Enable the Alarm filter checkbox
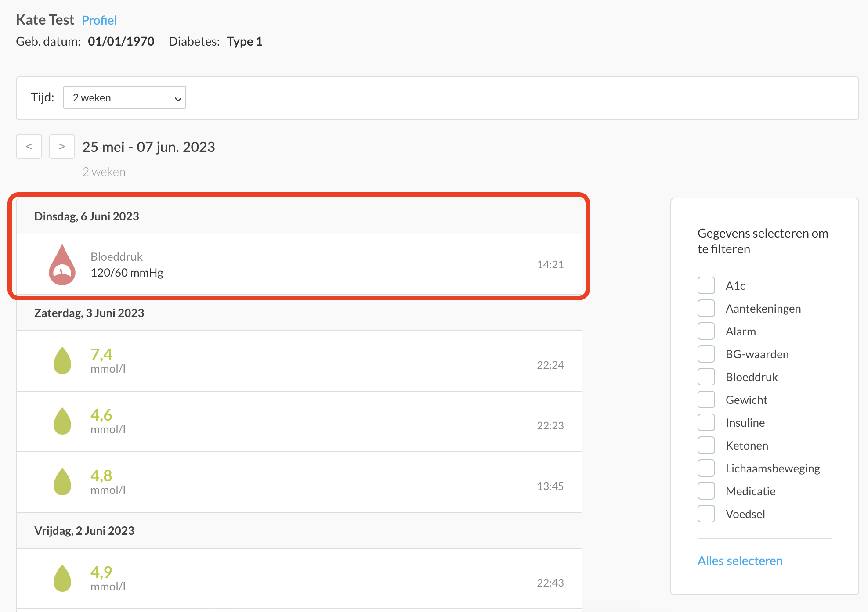868x612 pixels. 706,331
